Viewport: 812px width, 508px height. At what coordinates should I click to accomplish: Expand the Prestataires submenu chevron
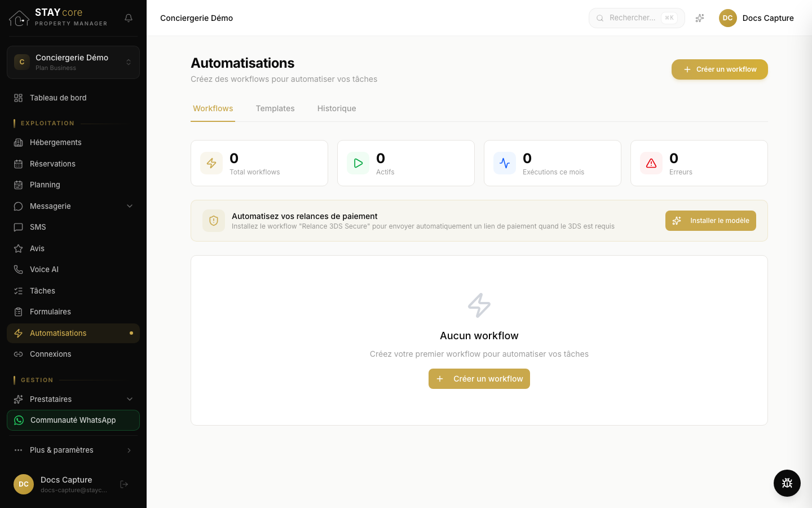coord(130,399)
